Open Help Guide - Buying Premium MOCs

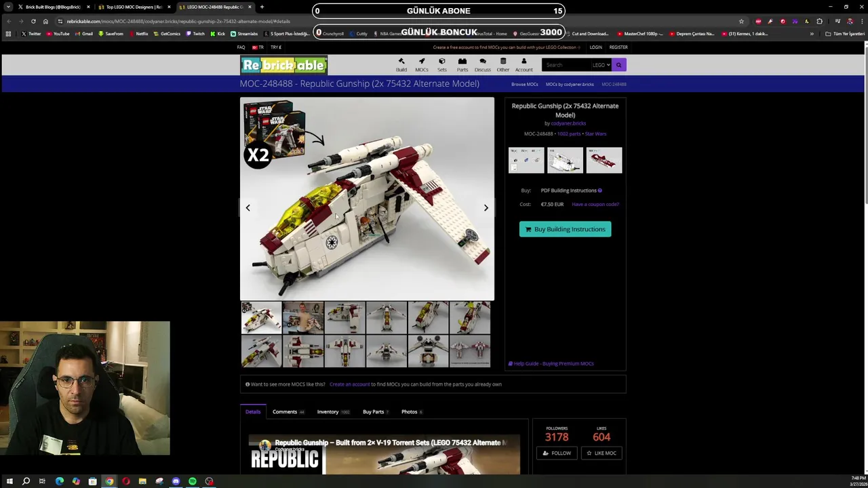tap(551, 363)
